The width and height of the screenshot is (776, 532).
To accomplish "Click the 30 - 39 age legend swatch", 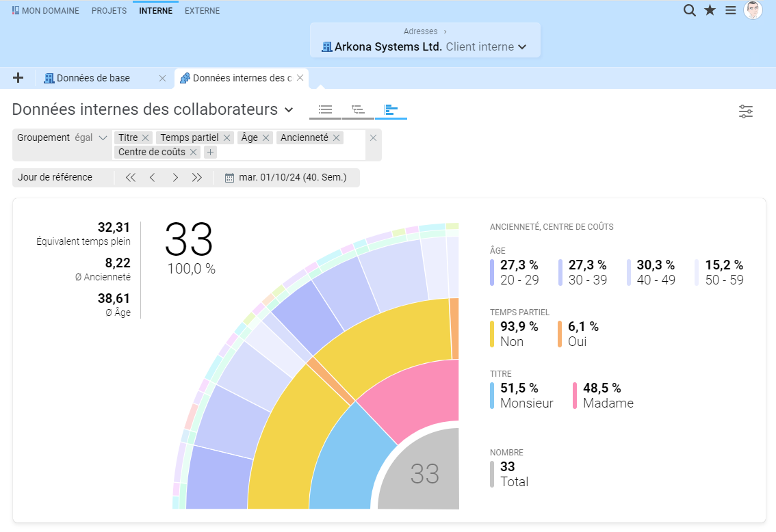I will [x=560, y=272].
